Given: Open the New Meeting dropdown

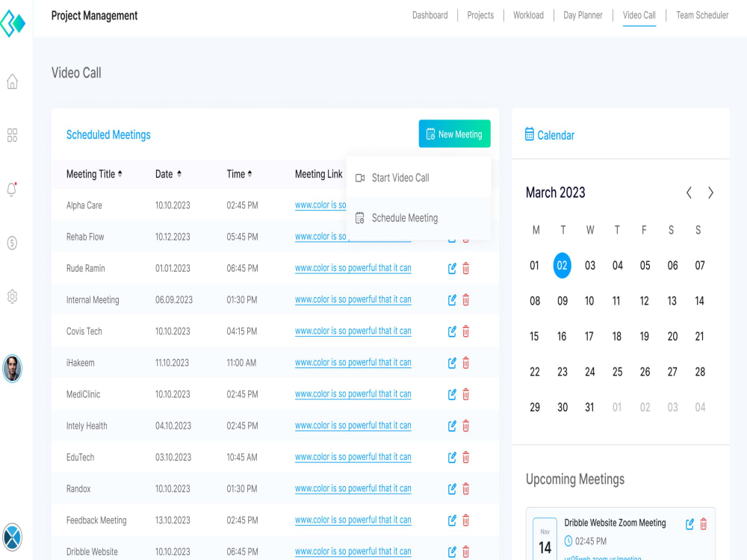Looking at the screenshot, I should coord(454,134).
